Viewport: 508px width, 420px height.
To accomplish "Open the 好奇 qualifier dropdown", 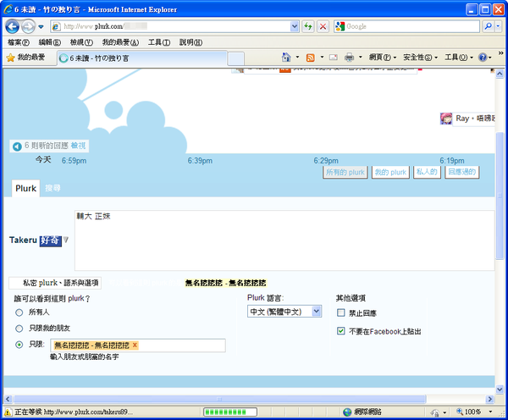I will pyautogui.click(x=54, y=240).
